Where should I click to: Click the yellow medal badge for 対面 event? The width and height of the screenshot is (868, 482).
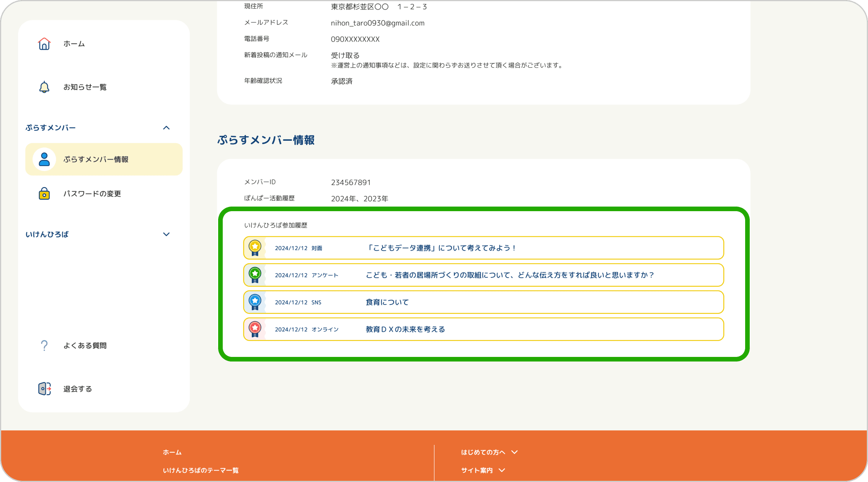click(255, 248)
